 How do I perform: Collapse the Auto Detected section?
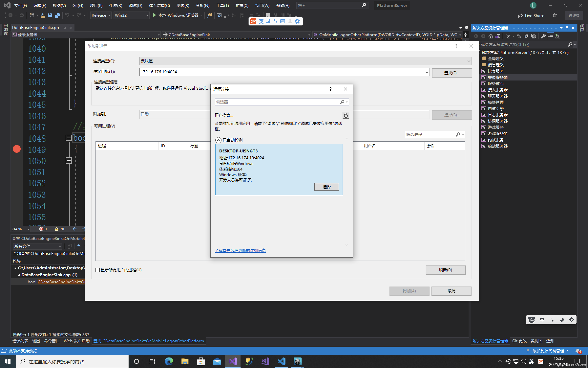click(218, 140)
